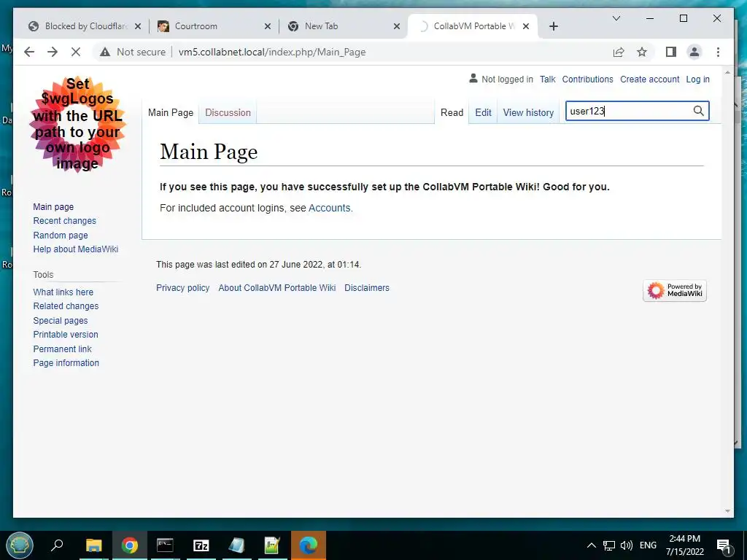Open Recent changes
Viewport: 747px width, 560px height.
coord(64,221)
